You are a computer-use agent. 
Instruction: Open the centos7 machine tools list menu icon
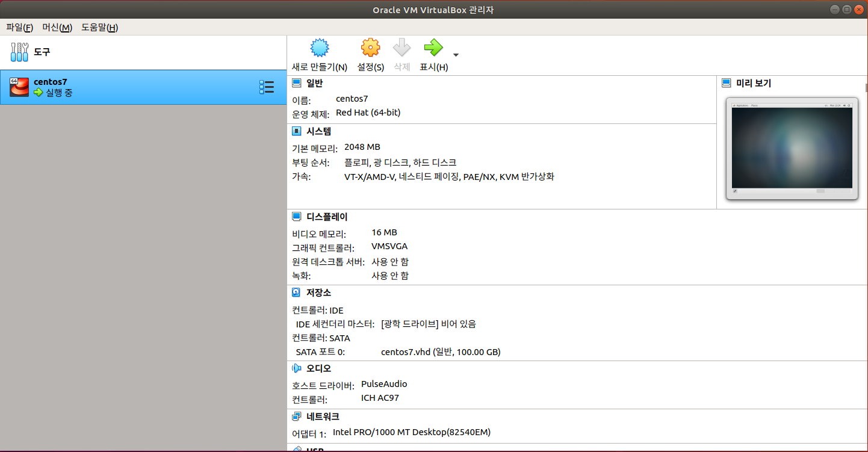coord(266,87)
